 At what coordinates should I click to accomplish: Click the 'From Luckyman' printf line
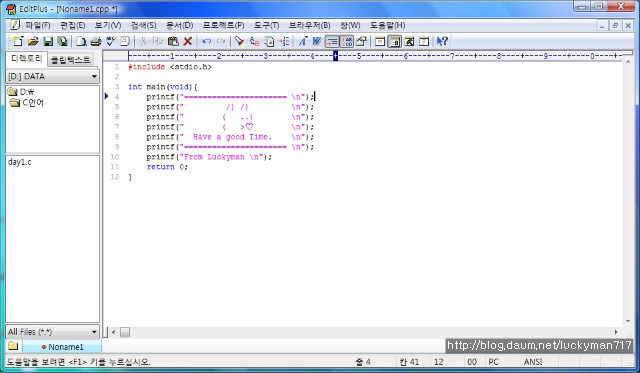209,157
